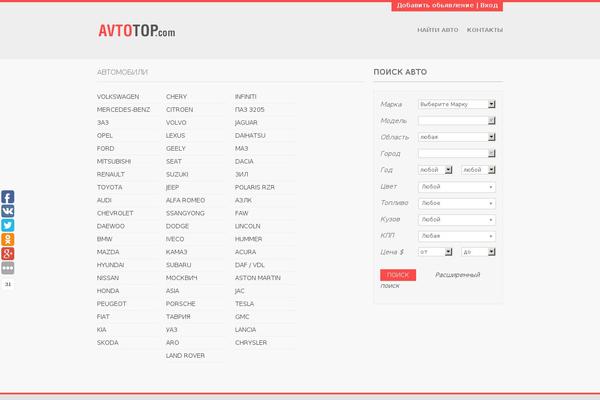Open the Год from-year dropdown
This screenshot has height=400, width=600.
[x=435, y=170]
